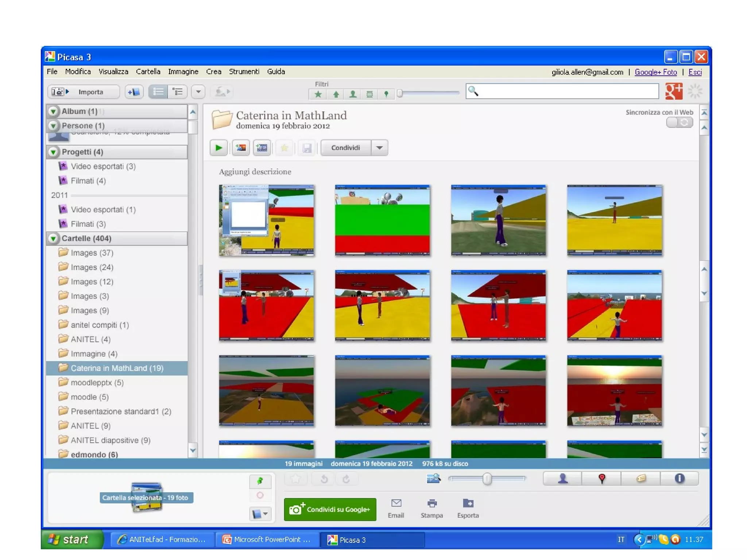The image size is (747, 560).
Task: Switch to tree folder view mode
Action: pyautogui.click(x=178, y=92)
